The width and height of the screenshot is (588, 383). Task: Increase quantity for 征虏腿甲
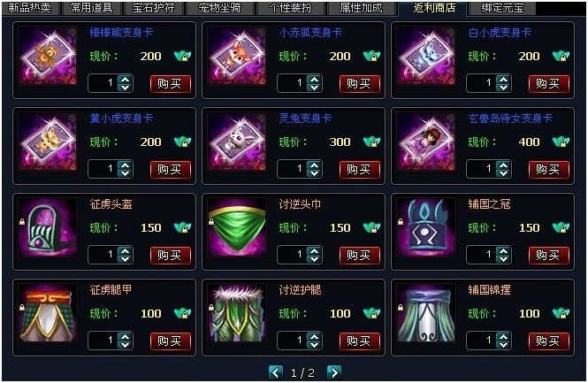click(x=125, y=337)
